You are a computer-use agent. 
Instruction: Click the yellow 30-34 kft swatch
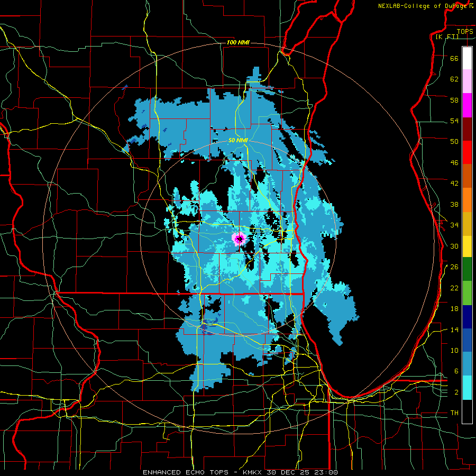(x=467, y=246)
